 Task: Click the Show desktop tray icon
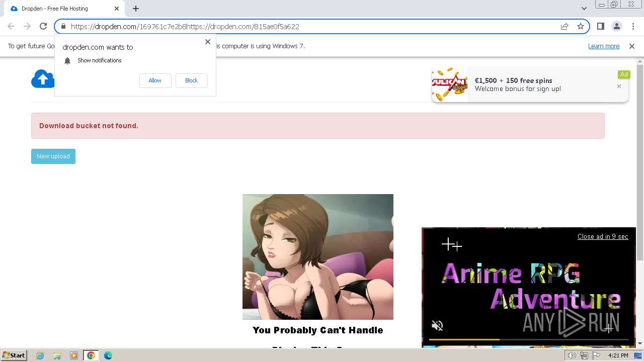click(638, 355)
